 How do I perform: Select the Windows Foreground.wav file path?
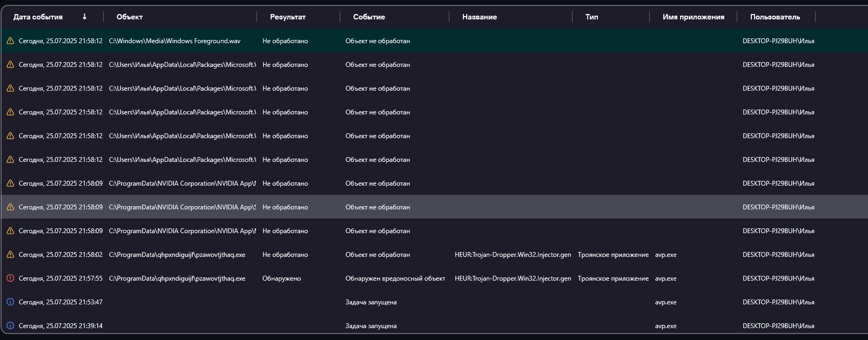coord(174,41)
